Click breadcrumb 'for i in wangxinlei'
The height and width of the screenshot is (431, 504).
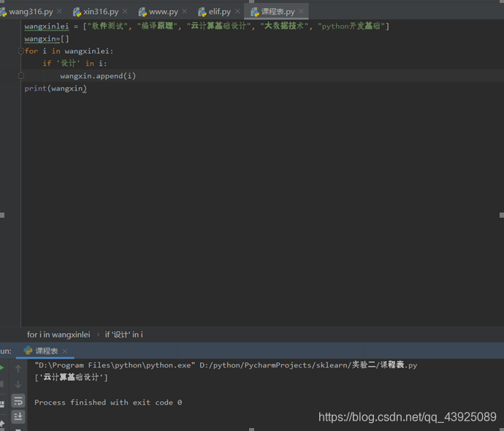(x=58, y=335)
